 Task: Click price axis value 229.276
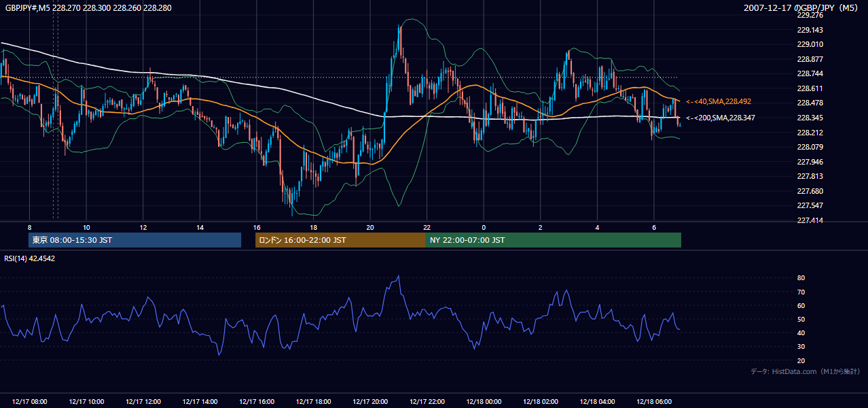tap(810, 15)
